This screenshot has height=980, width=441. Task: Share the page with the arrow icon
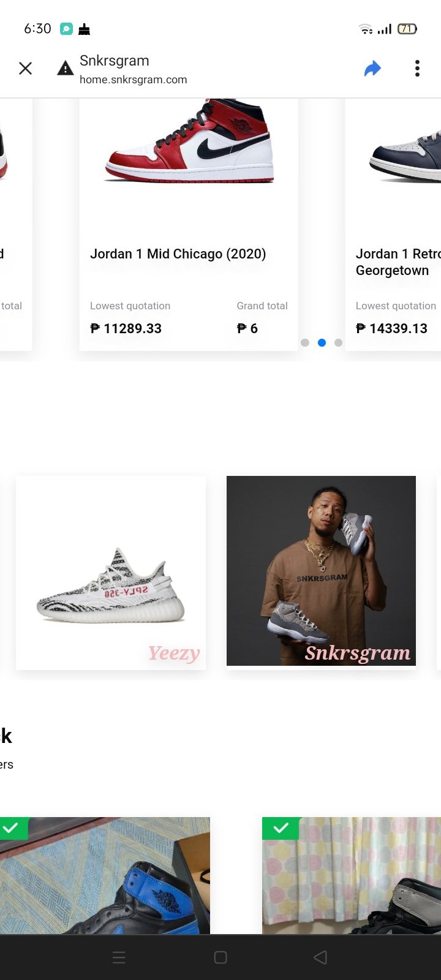point(372,69)
